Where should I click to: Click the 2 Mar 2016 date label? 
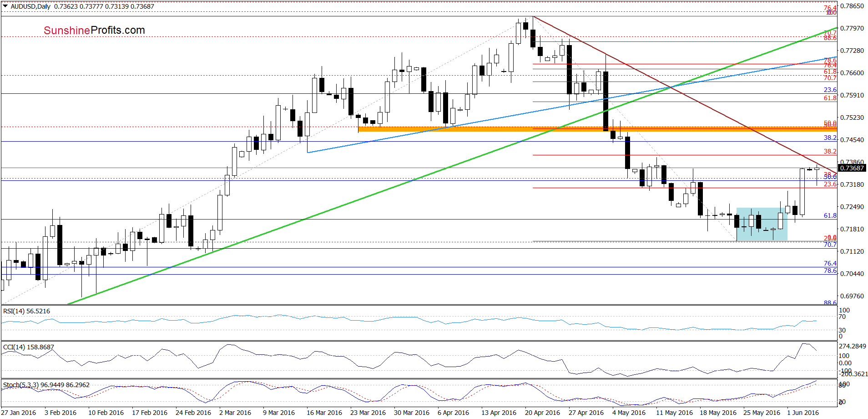tap(235, 413)
